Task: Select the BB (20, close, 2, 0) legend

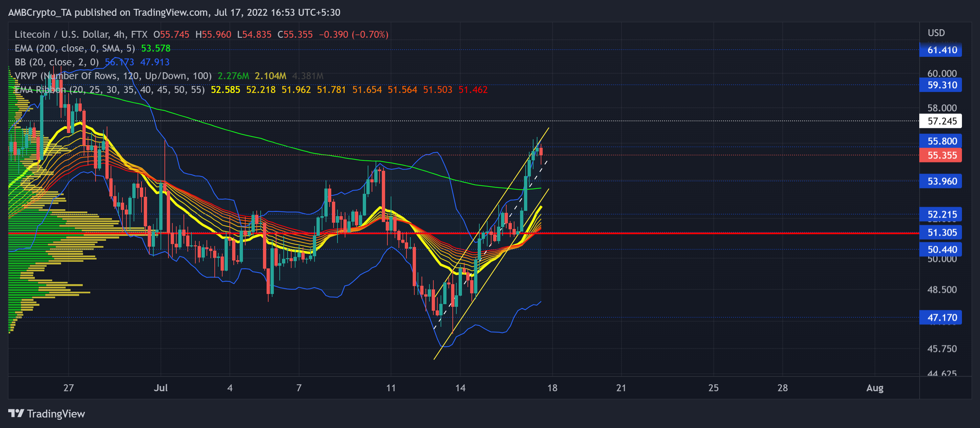Action: click(x=57, y=62)
